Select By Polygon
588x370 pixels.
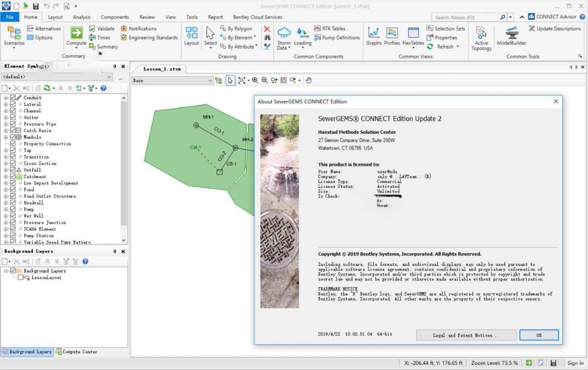click(x=236, y=28)
